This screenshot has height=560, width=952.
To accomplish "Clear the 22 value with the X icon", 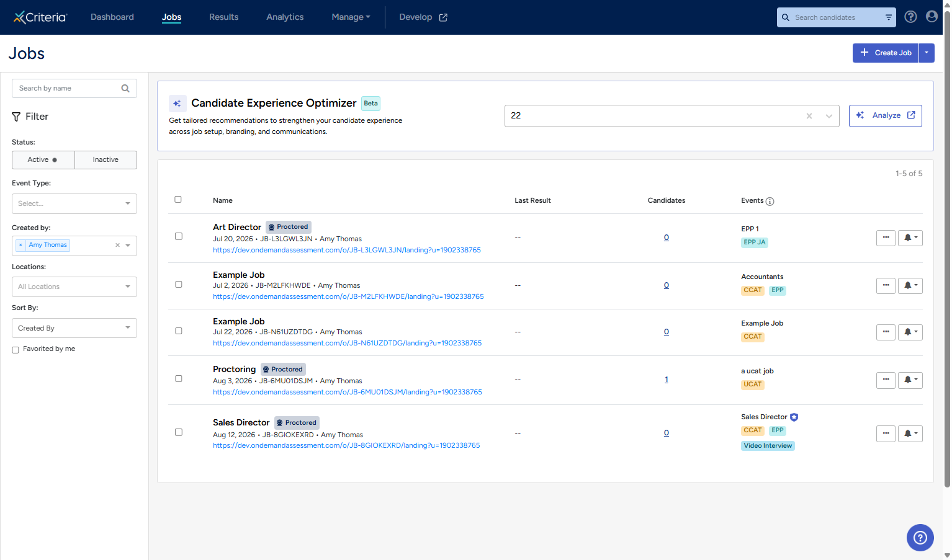I will click(x=809, y=116).
